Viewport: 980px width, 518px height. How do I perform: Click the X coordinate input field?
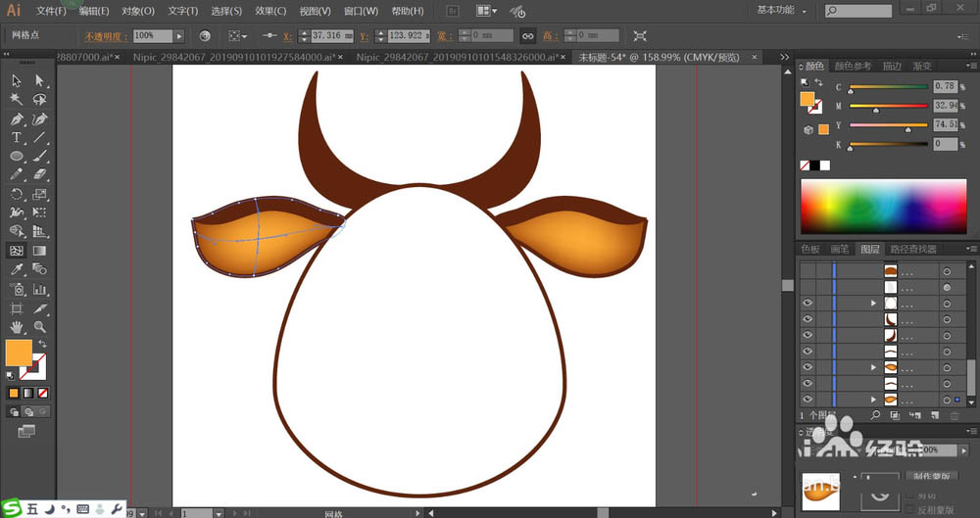331,35
